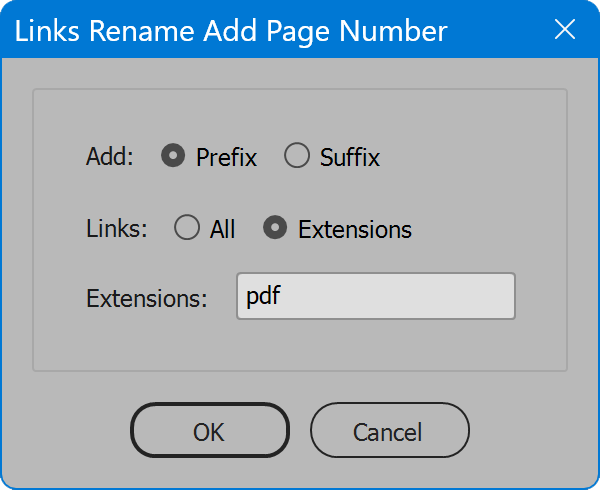Click the Add: label
Viewport: 600px width, 490px height.
110,156
